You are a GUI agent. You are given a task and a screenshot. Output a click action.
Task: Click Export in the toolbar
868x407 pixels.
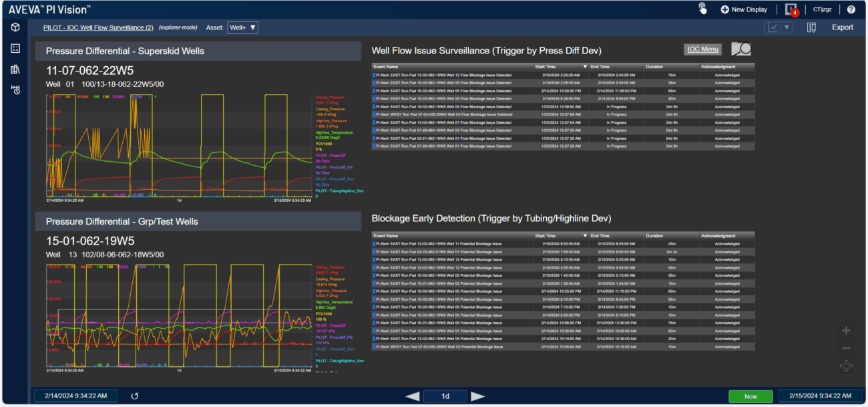point(842,27)
